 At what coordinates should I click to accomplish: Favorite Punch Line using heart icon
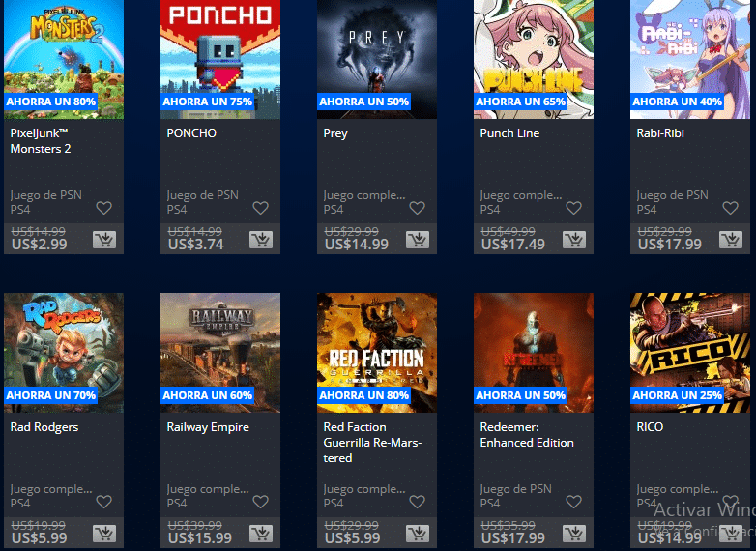coord(574,208)
